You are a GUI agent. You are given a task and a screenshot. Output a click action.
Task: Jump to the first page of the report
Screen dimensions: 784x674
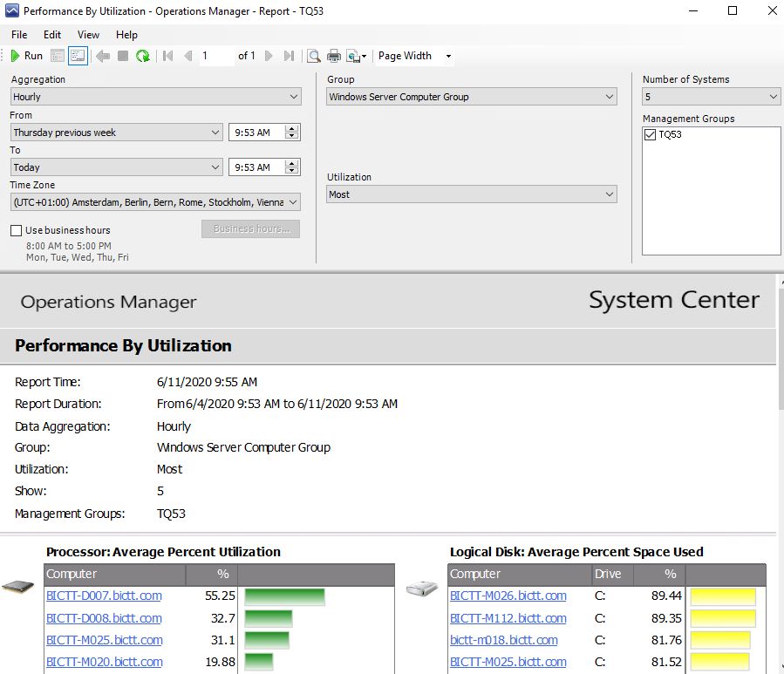(168, 56)
